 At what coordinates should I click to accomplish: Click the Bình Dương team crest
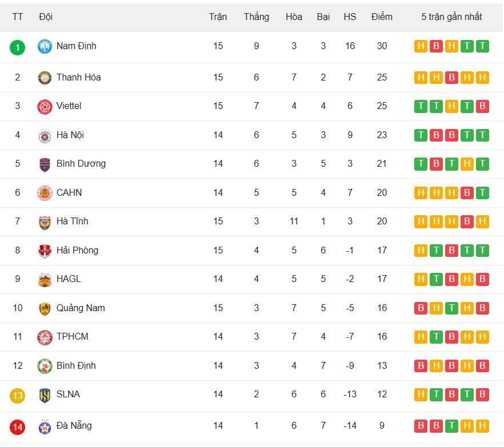(x=45, y=164)
